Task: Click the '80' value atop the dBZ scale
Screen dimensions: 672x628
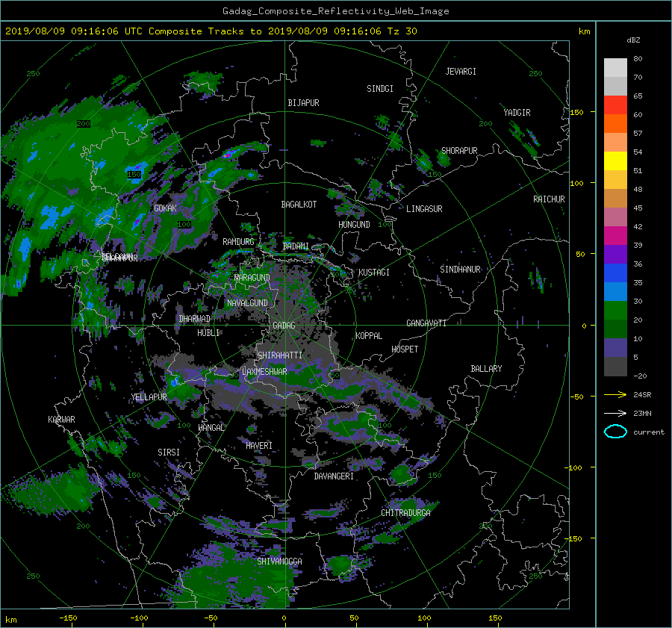Action: (x=638, y=59)
